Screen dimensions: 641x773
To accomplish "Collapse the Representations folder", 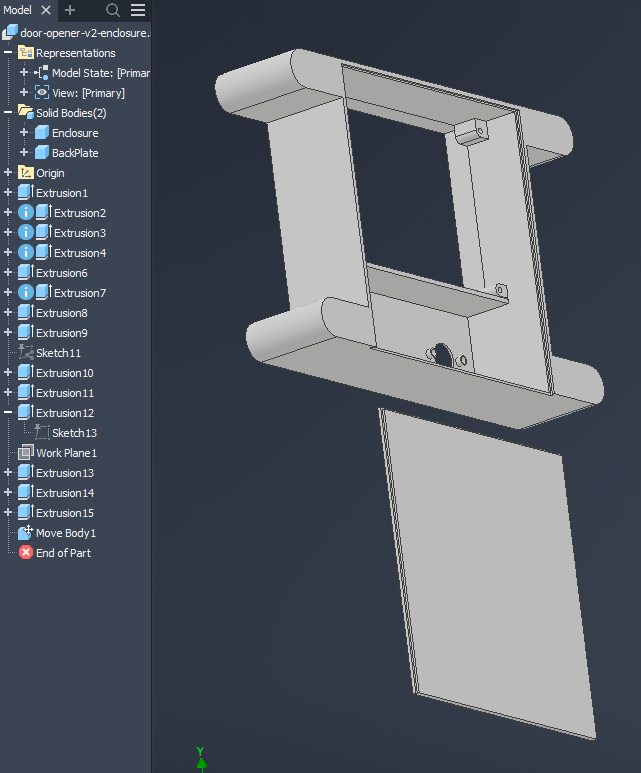I will point(8,52).
